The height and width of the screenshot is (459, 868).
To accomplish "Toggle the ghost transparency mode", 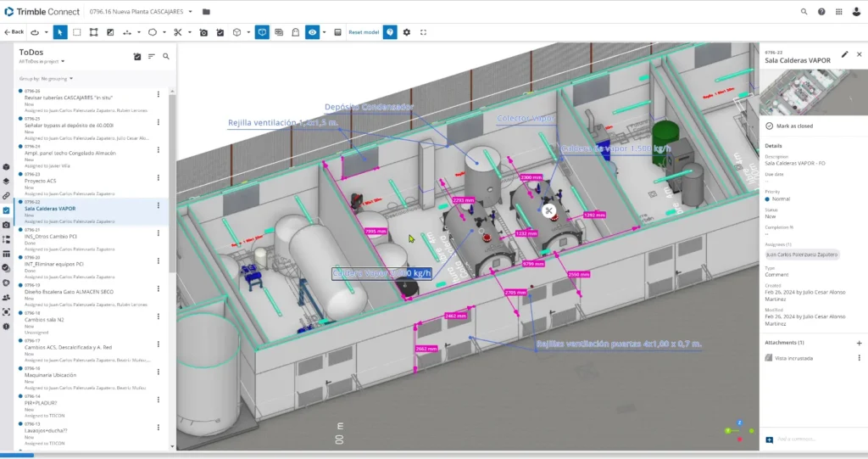I will 296,32.
